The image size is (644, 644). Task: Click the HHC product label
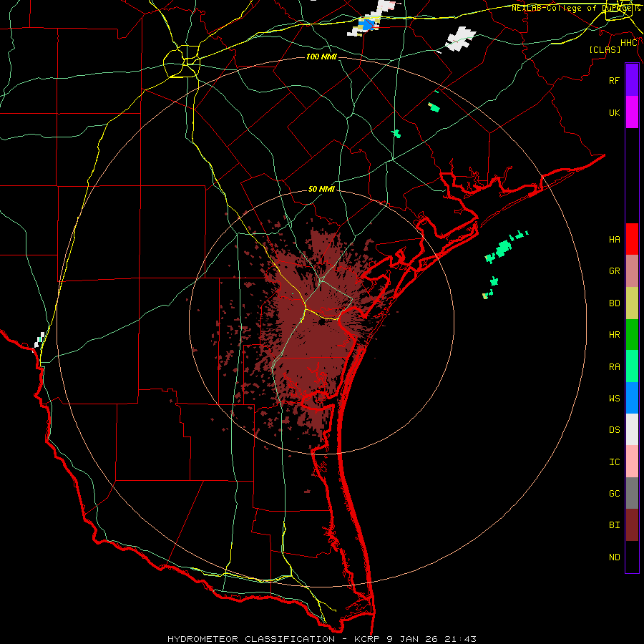629,43
